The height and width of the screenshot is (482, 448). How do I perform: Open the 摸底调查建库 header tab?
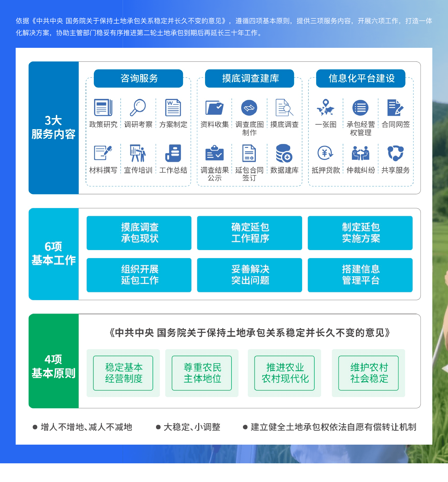tap(250, 78)
